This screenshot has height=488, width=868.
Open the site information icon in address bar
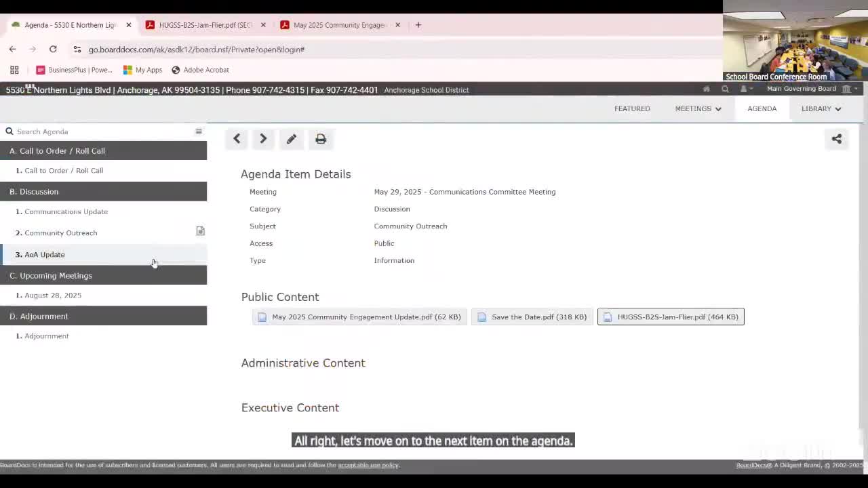77,49
